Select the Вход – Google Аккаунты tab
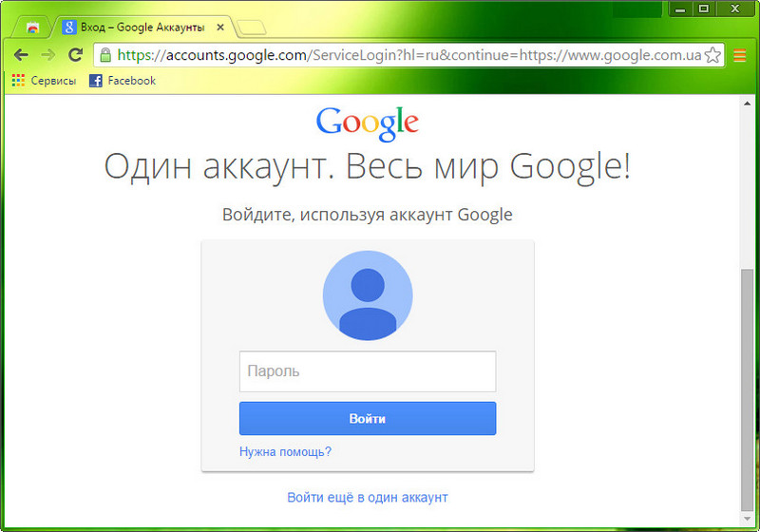 tap(142, 28)
